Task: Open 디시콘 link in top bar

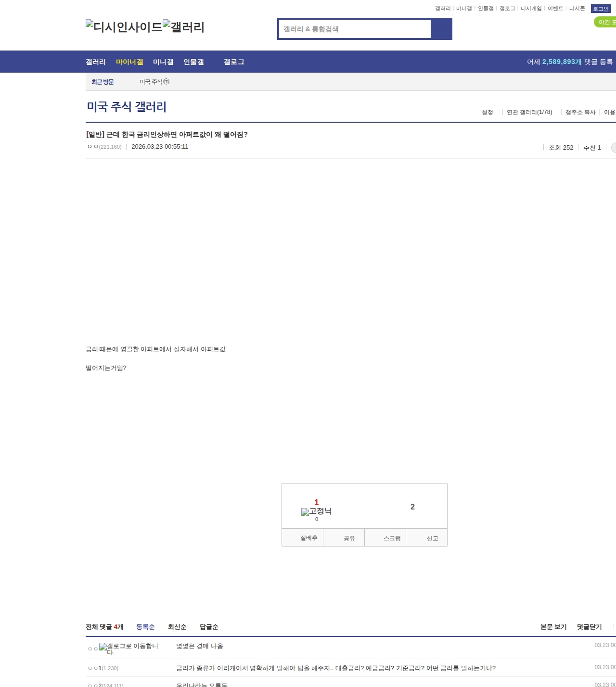Action: coord(577,9)
